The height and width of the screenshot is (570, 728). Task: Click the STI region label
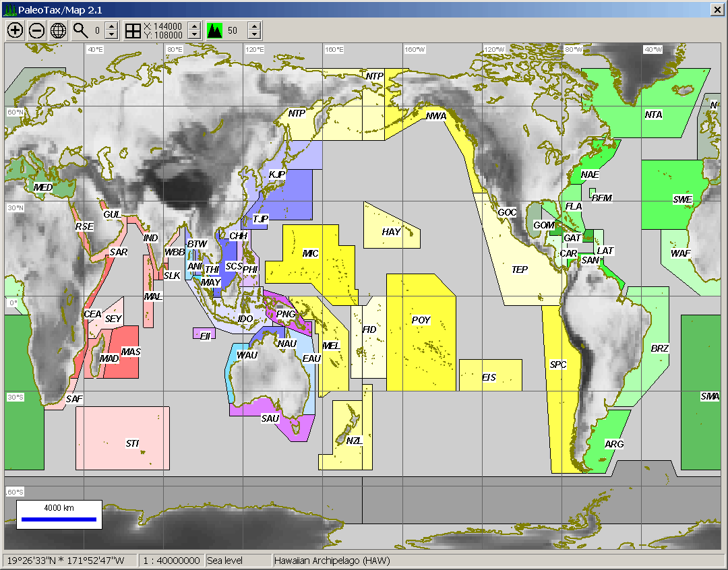click(x=132, y=443)
